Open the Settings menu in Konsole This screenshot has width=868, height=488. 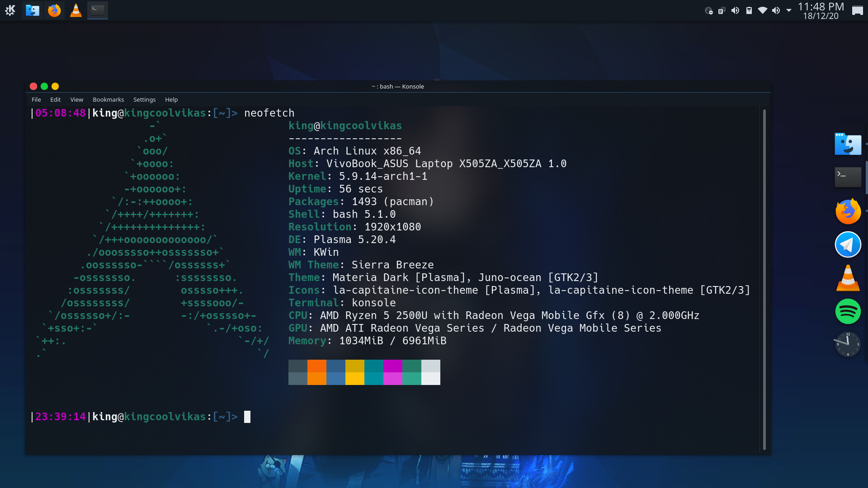pyautogui.click(x=144, y=99)
